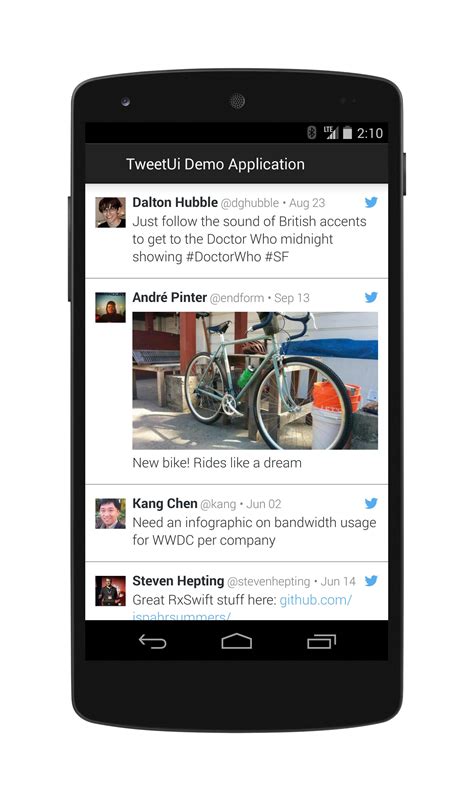
Task: Tap the Android back navigation button
Action: (x=153, y=642)
